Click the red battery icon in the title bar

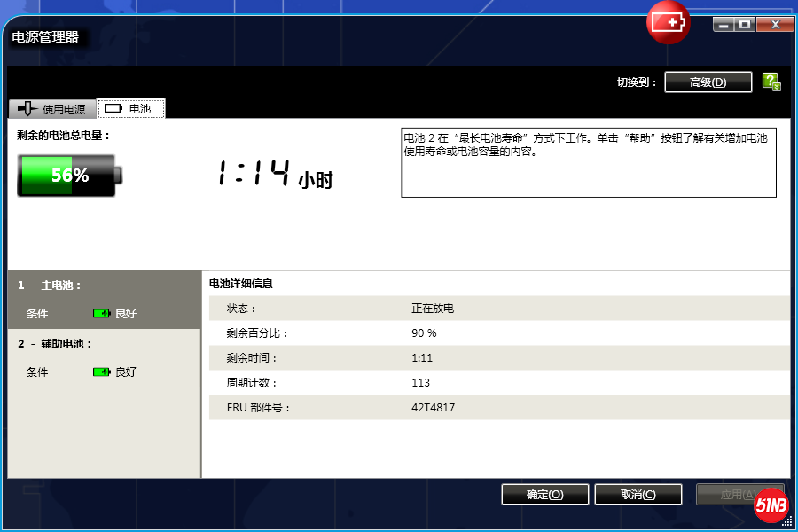click(668, 23)
